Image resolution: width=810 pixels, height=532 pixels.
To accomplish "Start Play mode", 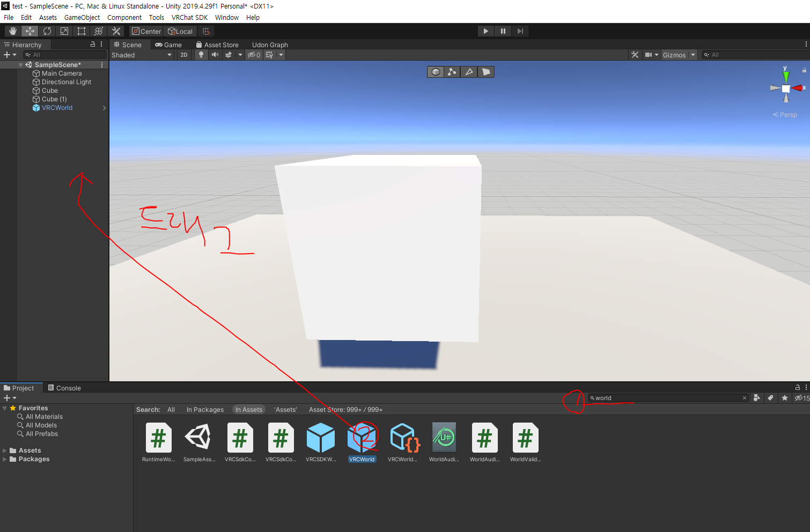I will point(486,31).
